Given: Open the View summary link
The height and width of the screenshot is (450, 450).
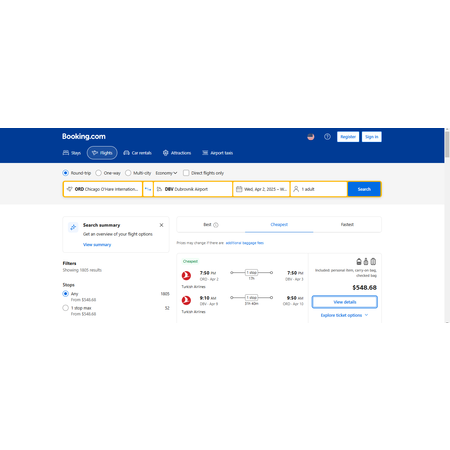Looking at the screenshot, I should 97,245.
